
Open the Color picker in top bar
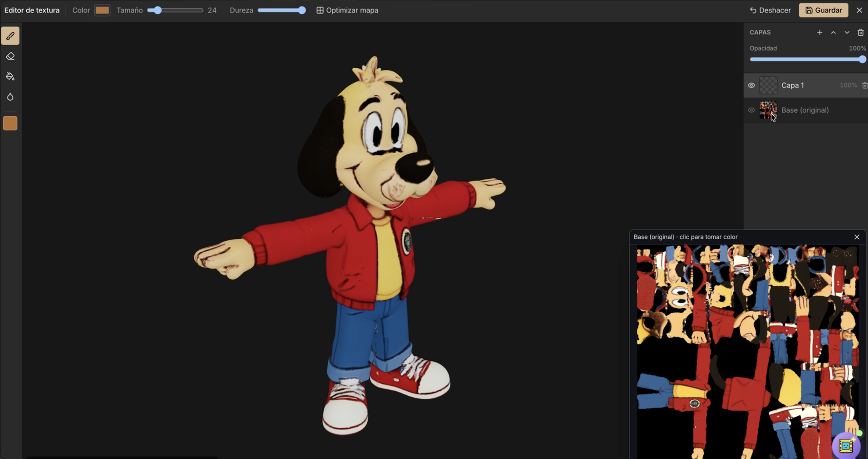tap(102, 10)
